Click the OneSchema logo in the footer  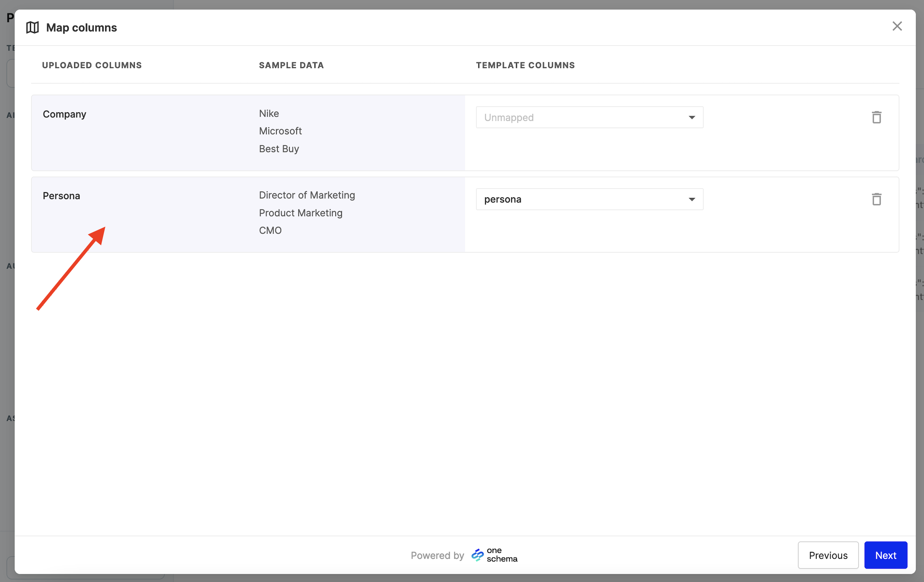coord(494,555)
